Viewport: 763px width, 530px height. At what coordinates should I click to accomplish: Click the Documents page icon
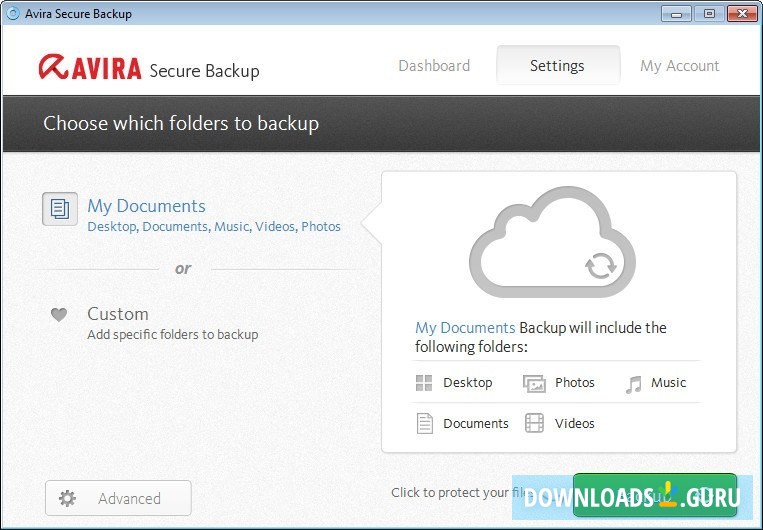pyautogui.click(x=424, y=423)
